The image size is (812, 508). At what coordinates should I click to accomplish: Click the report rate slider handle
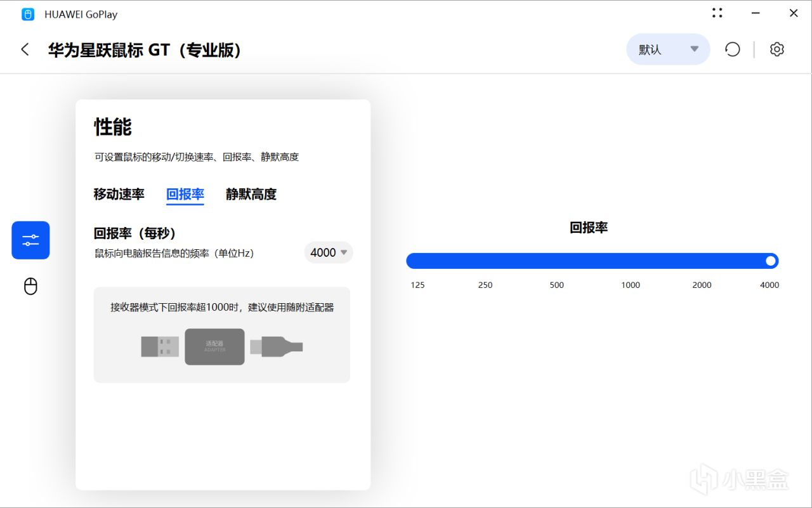(x=771, y=261)
